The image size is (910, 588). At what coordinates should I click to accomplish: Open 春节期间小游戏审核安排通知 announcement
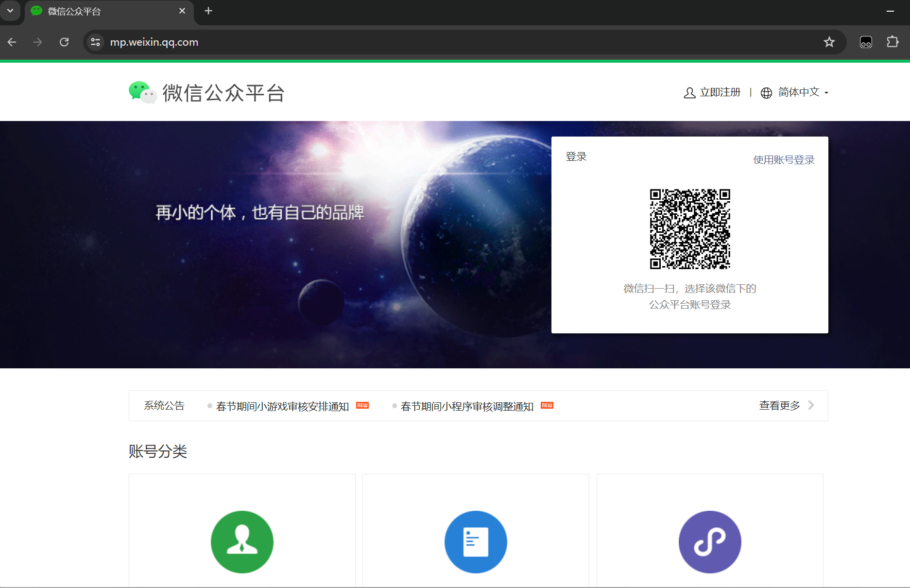pyautogui.click(x=282, y=406)
